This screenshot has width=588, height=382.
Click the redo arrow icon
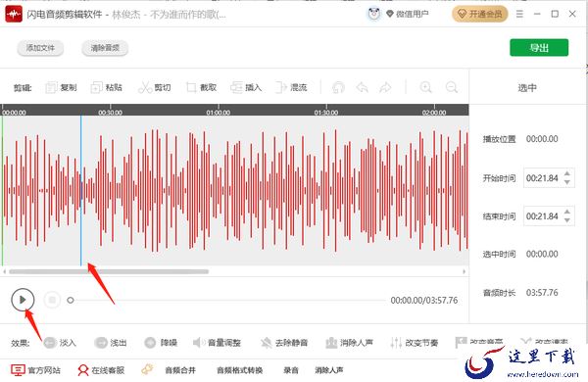tap(385, 88)
